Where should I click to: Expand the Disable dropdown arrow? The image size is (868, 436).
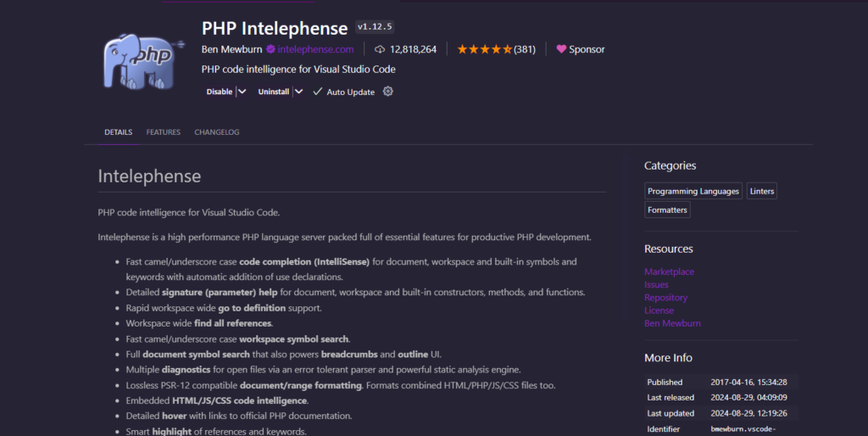coord(242,92)
